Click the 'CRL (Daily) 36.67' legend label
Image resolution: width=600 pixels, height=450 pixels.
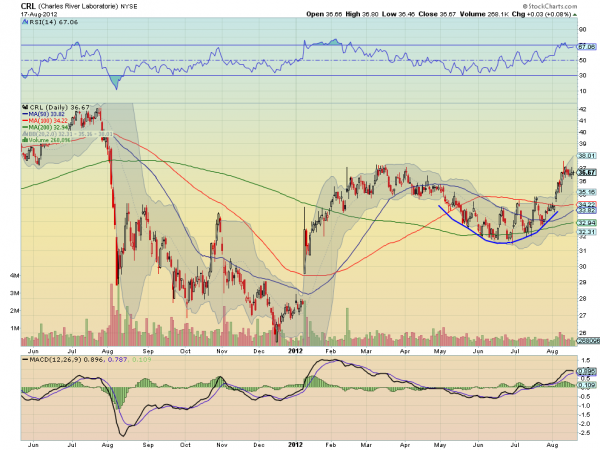coord(59,108)
